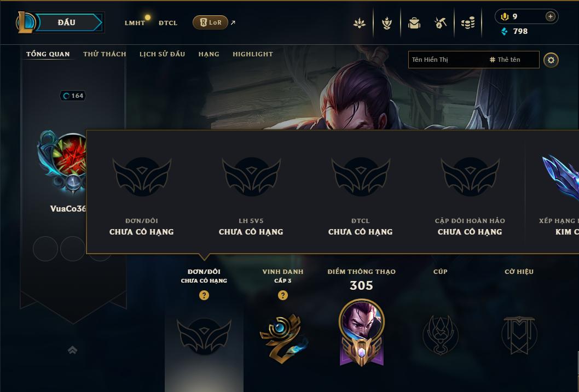Screen dimensions: 579x392
Task: Open the Lịch Sử Đấu tab
Action: click(162, 54)
